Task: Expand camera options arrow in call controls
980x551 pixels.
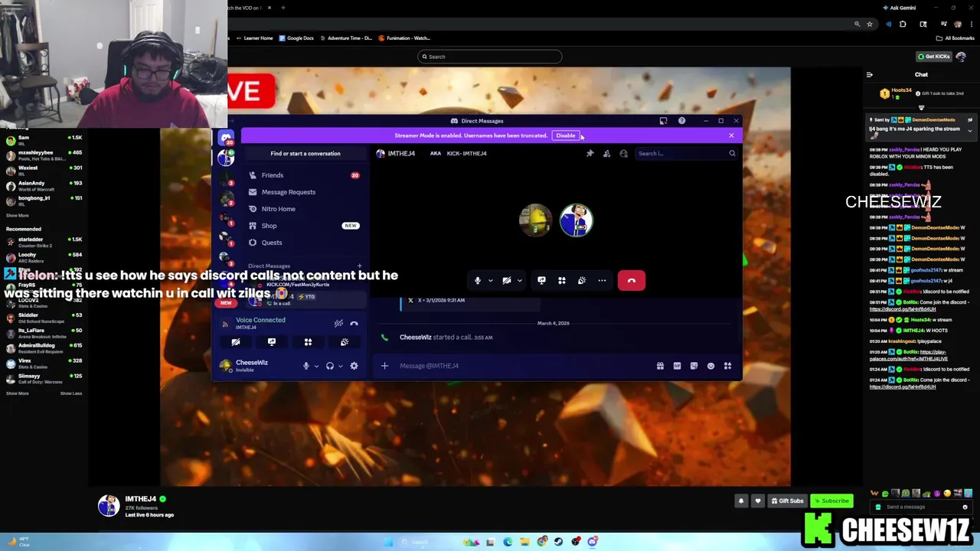Action: pos(519,281)
